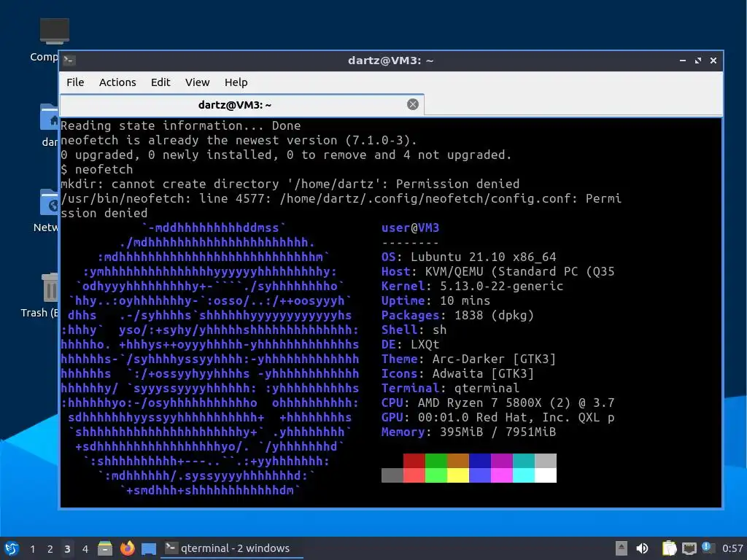
Task: Click the 'mkdir: cannot create directory' error line
Action: tap(290, 184)
